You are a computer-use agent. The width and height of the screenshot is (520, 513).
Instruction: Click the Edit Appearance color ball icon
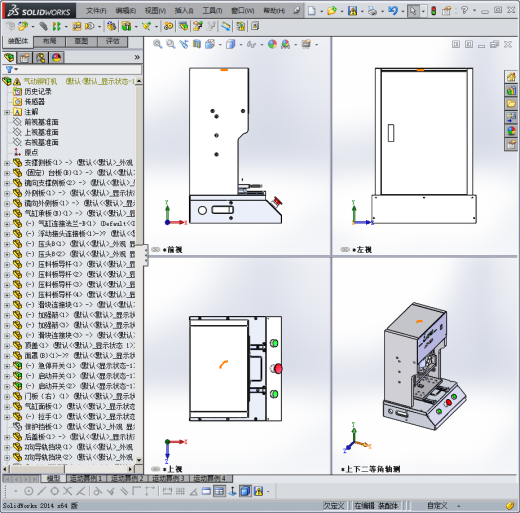coord(272,44)
